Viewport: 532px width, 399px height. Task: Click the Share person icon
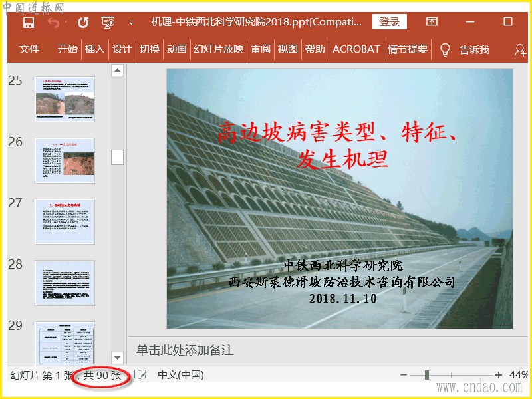point(520,50)
